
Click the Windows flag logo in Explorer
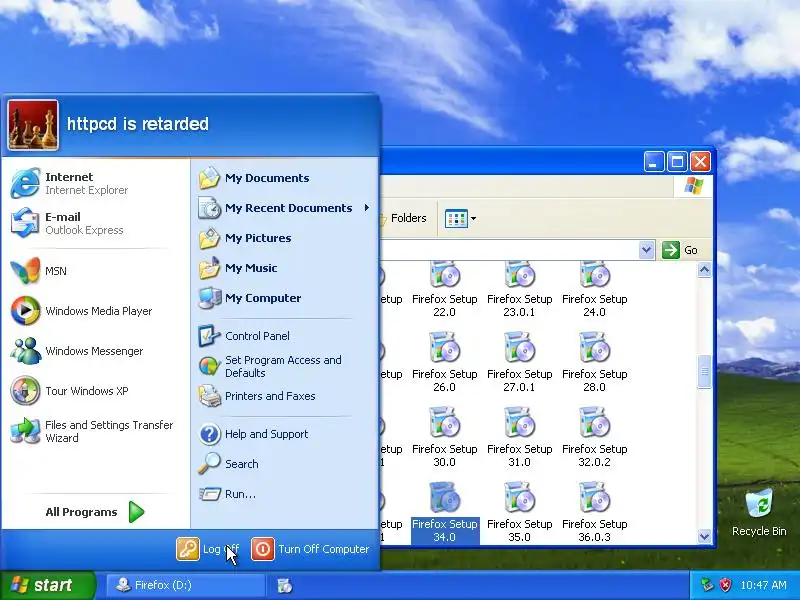click(x=694, y=186)
